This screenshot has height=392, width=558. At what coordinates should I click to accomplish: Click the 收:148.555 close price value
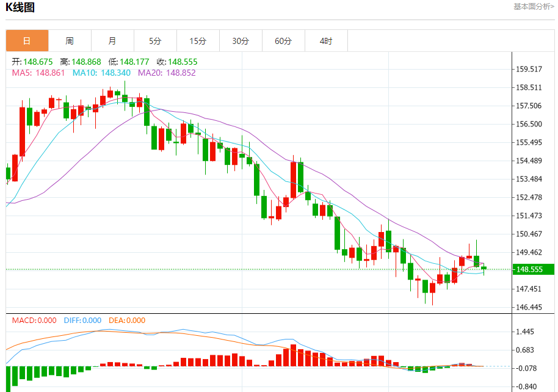[x=177, y=62]
